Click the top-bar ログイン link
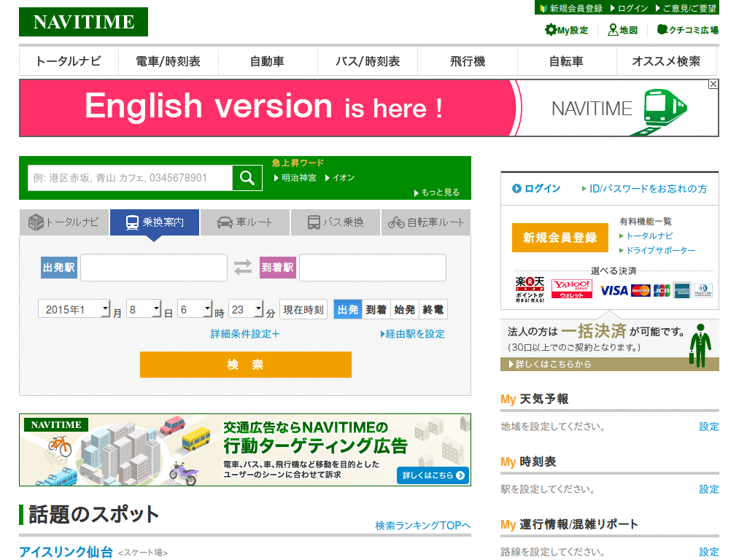The image size is (747, 560). [x=630, y=8]
